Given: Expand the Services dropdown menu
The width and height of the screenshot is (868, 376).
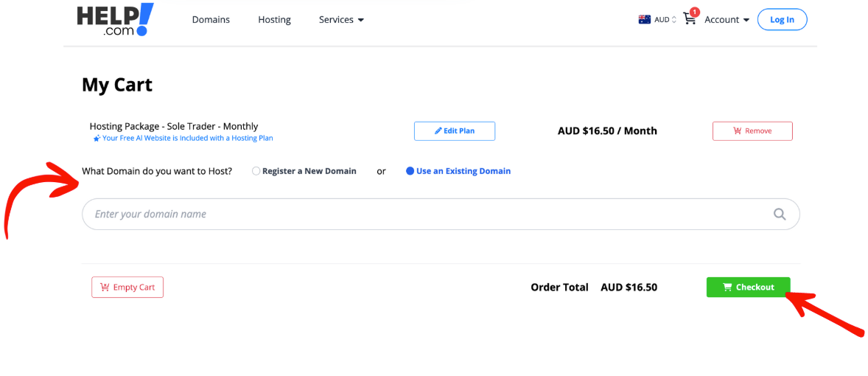Looking at the screenshot, I should point(341,20).
